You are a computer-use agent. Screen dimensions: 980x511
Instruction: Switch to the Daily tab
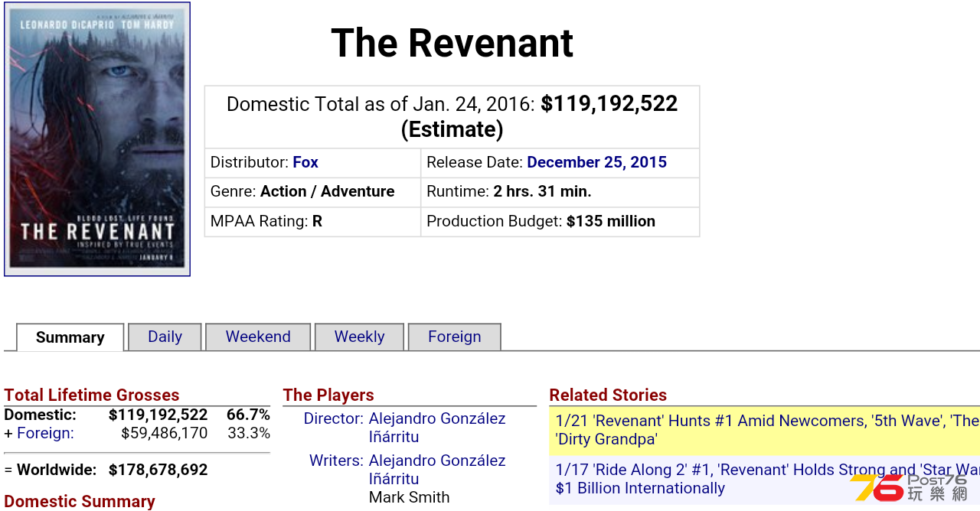[x=165, y=337]
